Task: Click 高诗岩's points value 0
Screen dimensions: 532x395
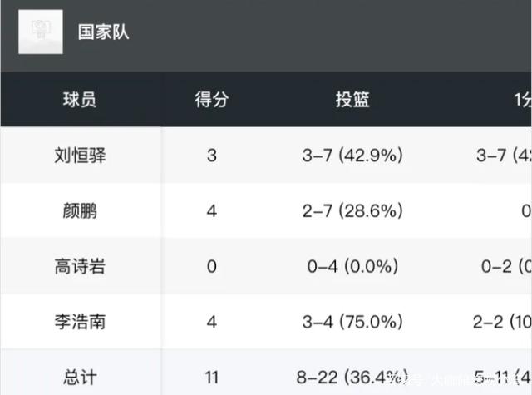Action: pyautogui.click(x=211, y=267)
